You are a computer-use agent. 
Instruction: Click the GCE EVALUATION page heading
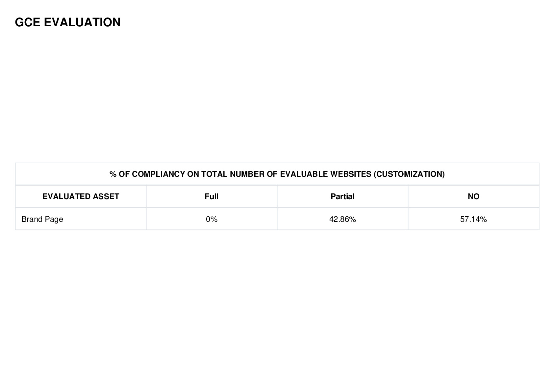point(68,22)
